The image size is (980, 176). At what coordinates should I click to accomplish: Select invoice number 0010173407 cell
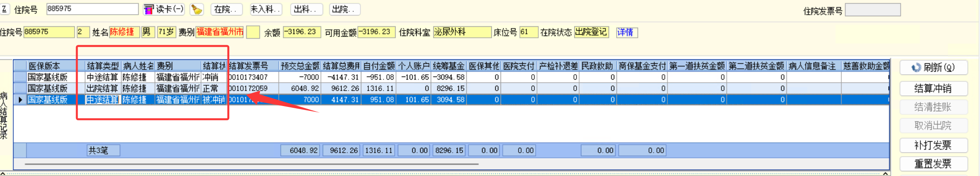[x=253, y=77]
